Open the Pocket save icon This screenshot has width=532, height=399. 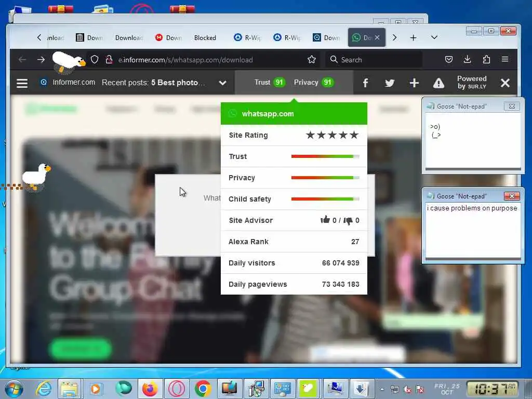(x=448, y=59)
